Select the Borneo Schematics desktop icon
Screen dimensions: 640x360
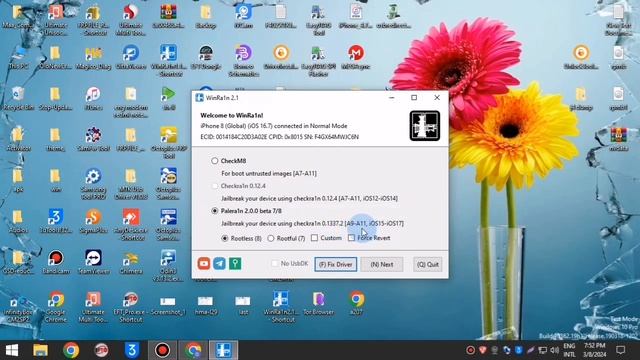243,61
